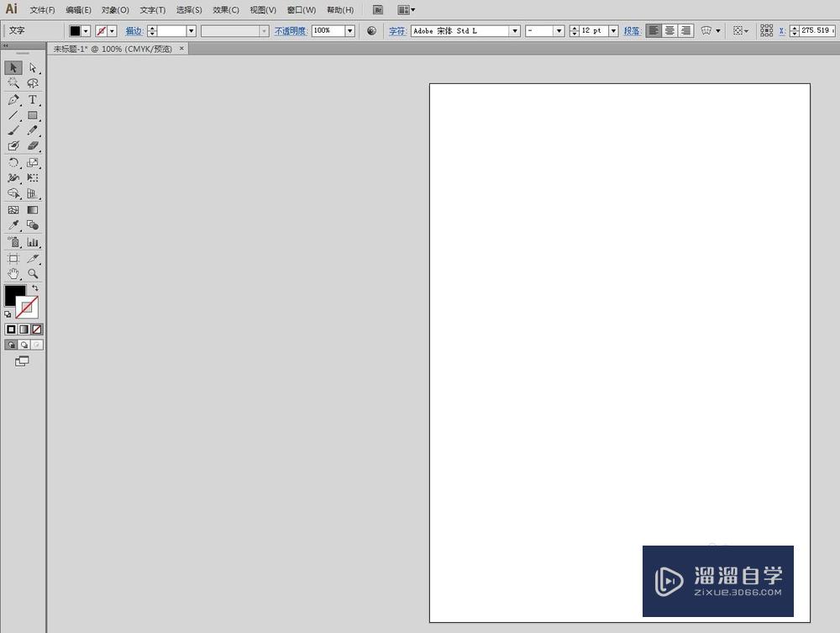This screenshot has height=633, width=840.
Task: Select the Free Transform tool
Action: tap(33, 177)
